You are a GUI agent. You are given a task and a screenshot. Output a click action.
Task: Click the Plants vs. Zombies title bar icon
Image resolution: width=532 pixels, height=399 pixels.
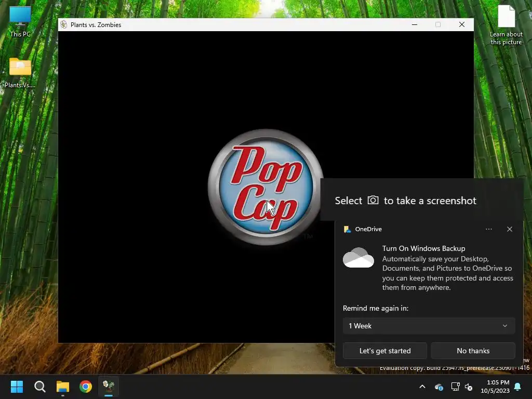[x=63, y=24]
